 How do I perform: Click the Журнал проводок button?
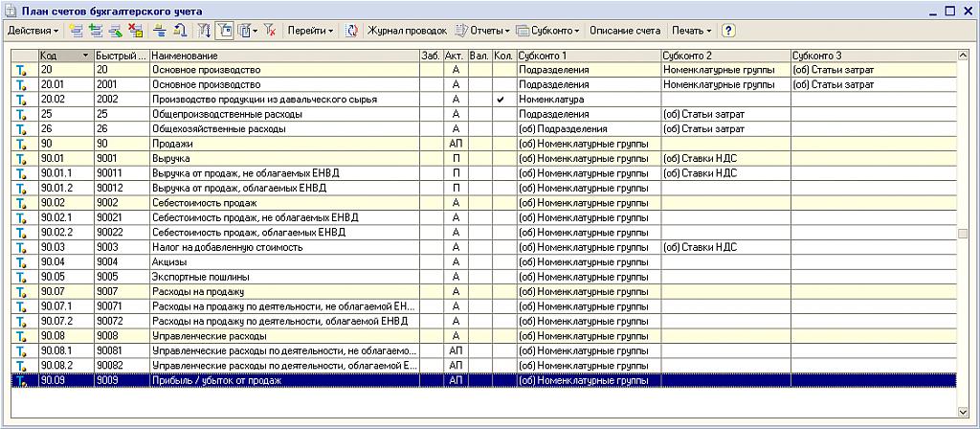tap(407, 31)
